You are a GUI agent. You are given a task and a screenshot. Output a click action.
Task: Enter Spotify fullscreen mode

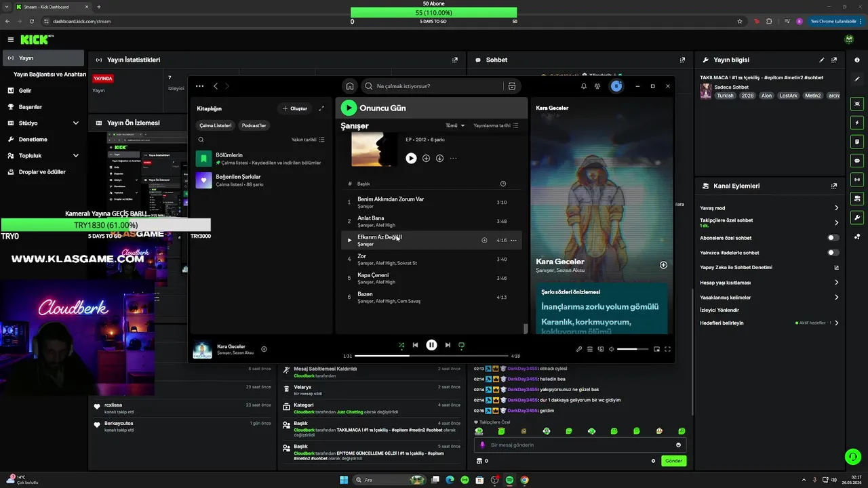coord(668,349)
